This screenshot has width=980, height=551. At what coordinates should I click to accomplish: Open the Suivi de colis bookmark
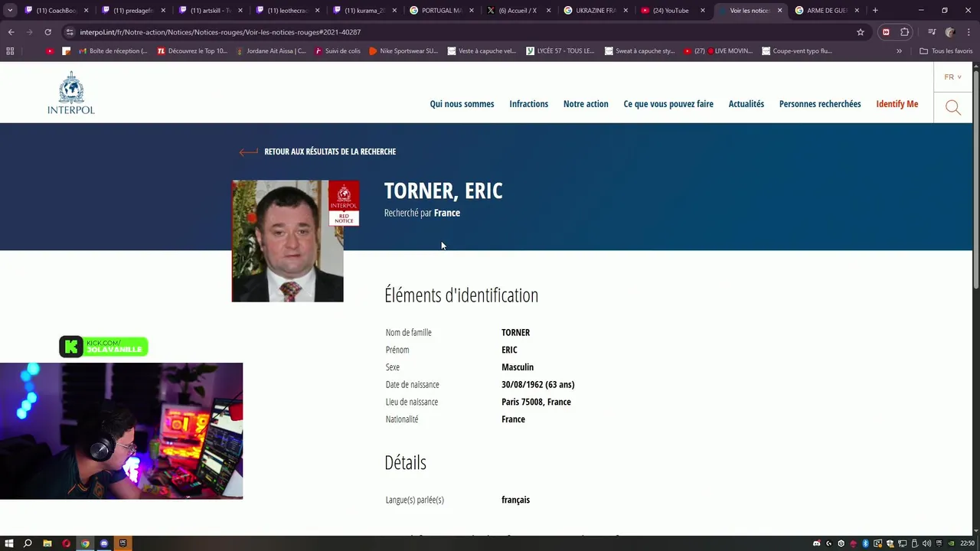coord(337,51)
